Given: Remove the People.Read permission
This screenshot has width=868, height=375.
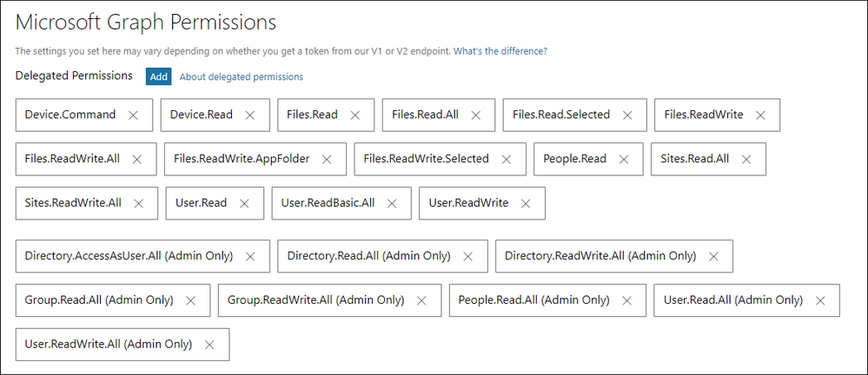Looking at the screenshot, I should 625,160.
